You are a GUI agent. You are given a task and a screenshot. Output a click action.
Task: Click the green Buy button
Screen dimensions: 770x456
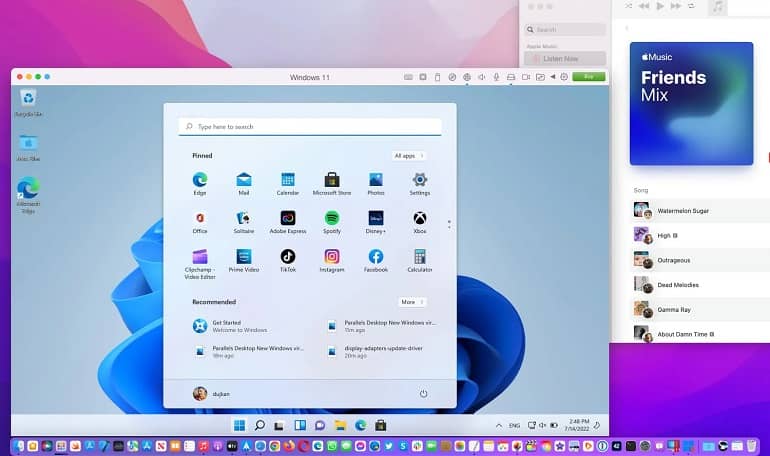click(x=589, y=77)
